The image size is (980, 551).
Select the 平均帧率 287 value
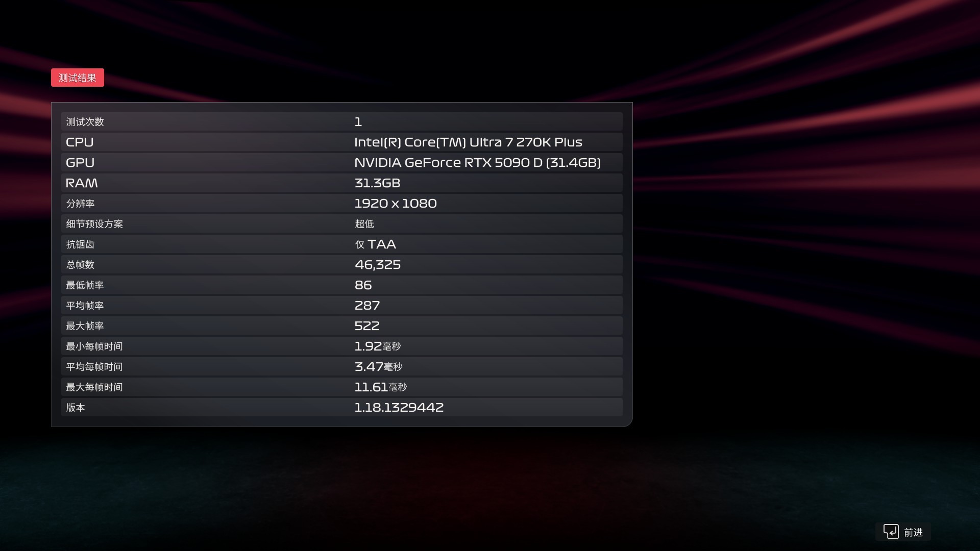point(367,306)
